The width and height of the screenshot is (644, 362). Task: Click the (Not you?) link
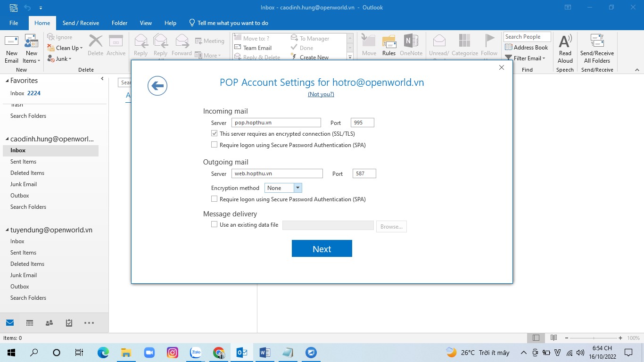(321, 94)
